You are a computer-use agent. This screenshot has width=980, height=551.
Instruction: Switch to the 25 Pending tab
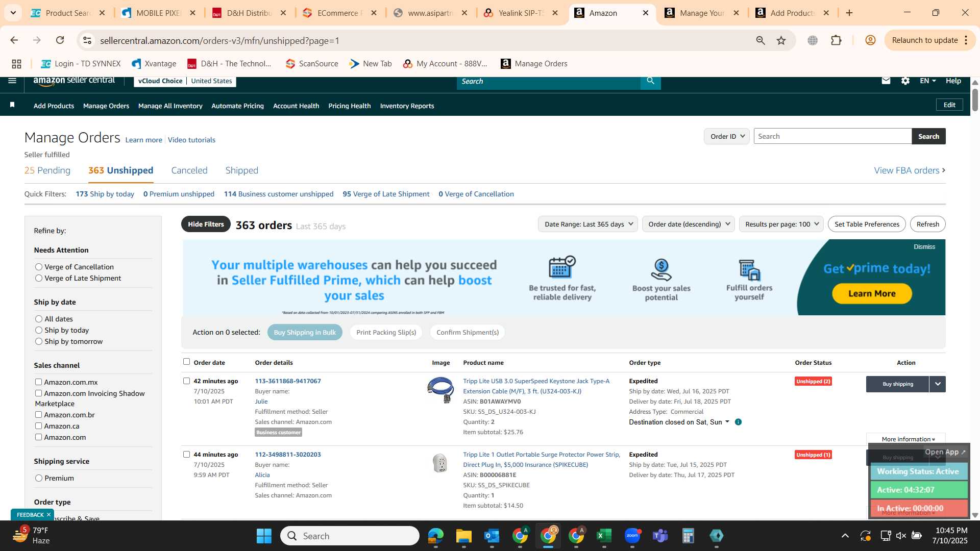click(47, 170)
